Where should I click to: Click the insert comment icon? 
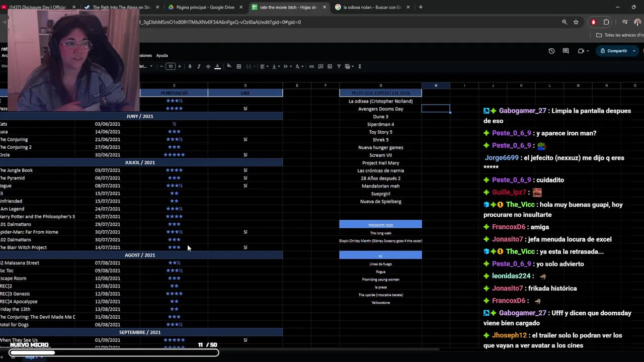click(320, 66)
